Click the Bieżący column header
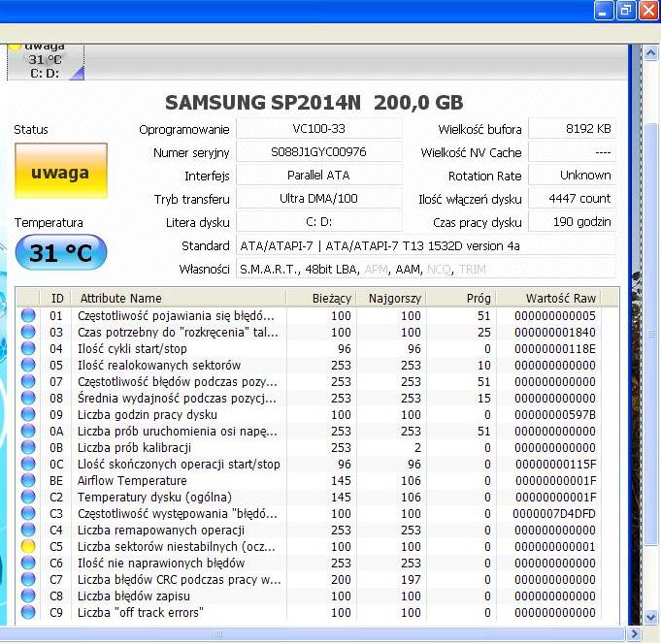 321,298
